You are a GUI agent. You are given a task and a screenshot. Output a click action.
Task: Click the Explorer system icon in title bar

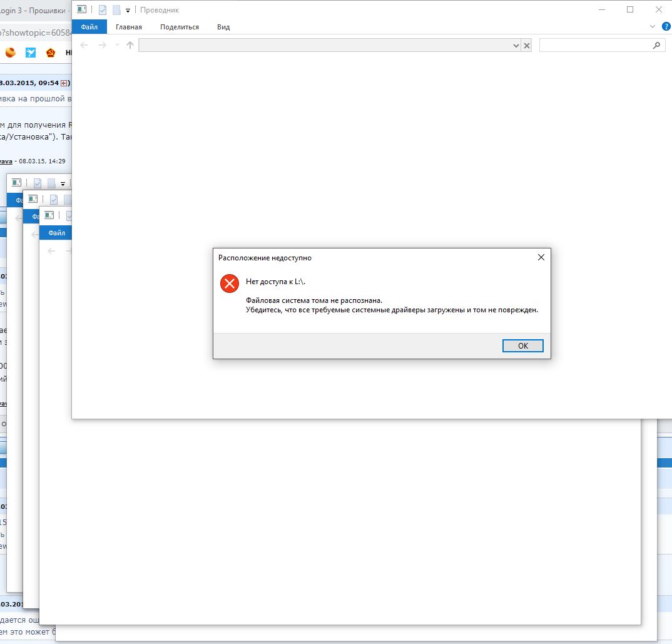pyautogui.click(x=81, y=9)
